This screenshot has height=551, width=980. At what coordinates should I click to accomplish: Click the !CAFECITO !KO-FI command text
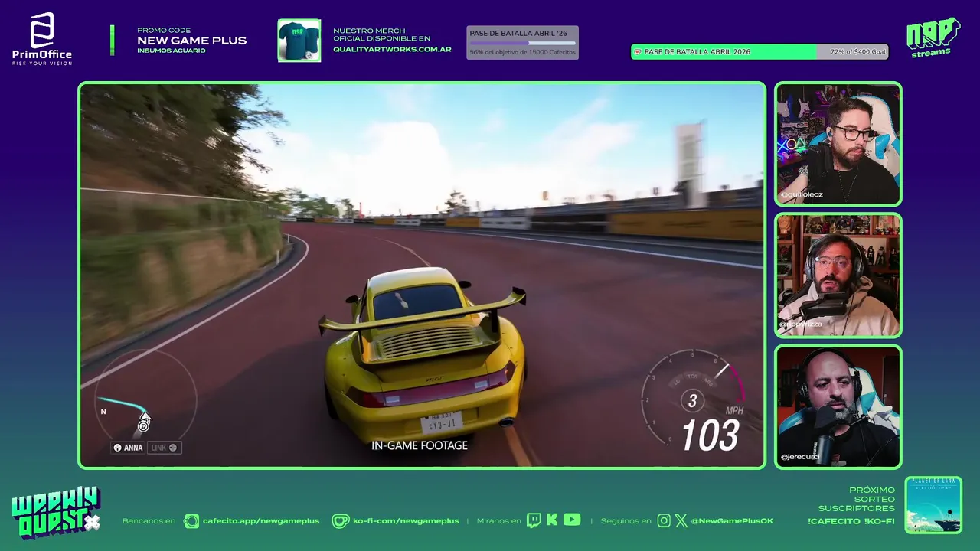[851, 521]
